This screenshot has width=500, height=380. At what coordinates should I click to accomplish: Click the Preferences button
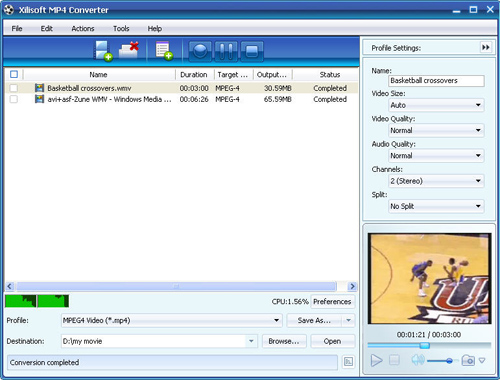[332, 301]
